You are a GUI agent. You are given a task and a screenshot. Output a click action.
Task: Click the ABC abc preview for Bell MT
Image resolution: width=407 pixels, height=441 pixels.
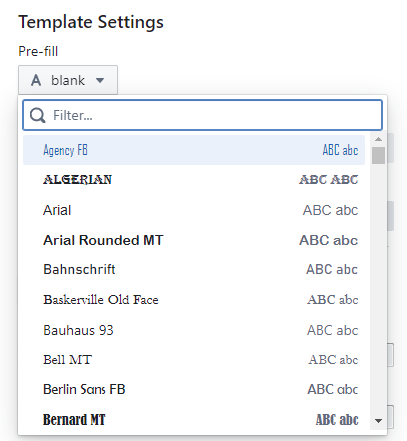333,360
